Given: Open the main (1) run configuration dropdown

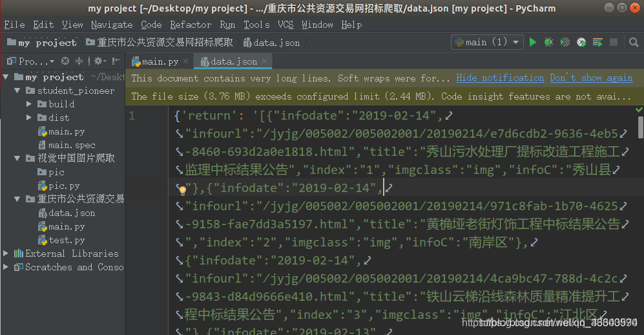Looking at the screenshot, I should coord(487,42).
